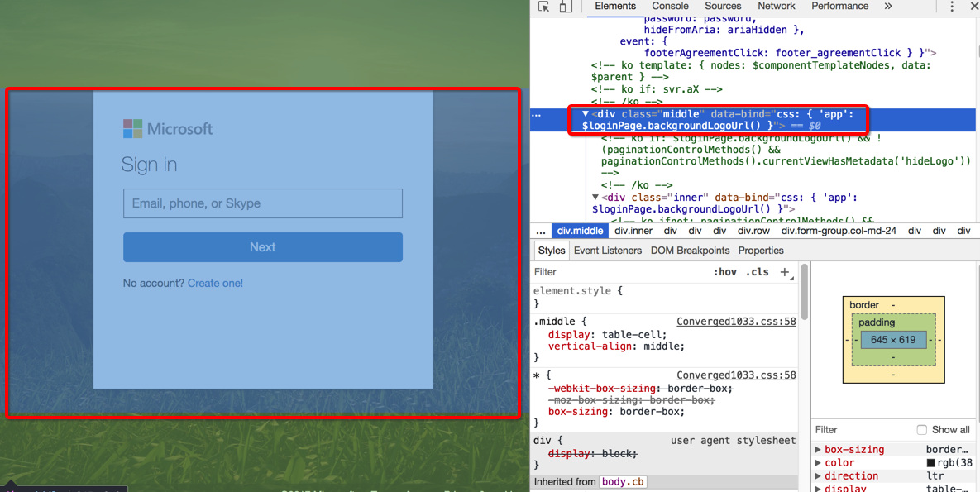Click the breadcrumb bar leading ellipsis
This screenshot has height=492, width=980.
pyautogui.click(x=541, y=231)
